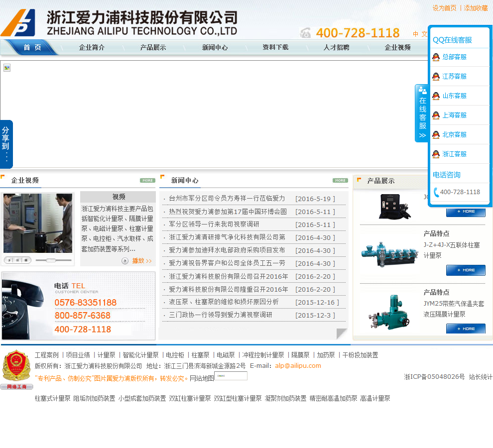Click QQ penguin icon for 浙江客服

click(436, 154)
